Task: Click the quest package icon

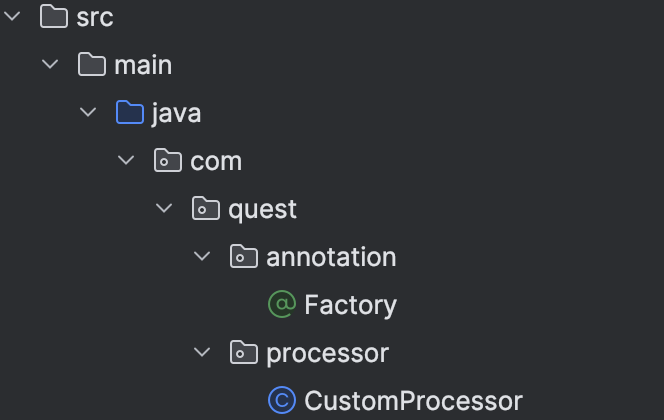Action: (x=206, y=209)
